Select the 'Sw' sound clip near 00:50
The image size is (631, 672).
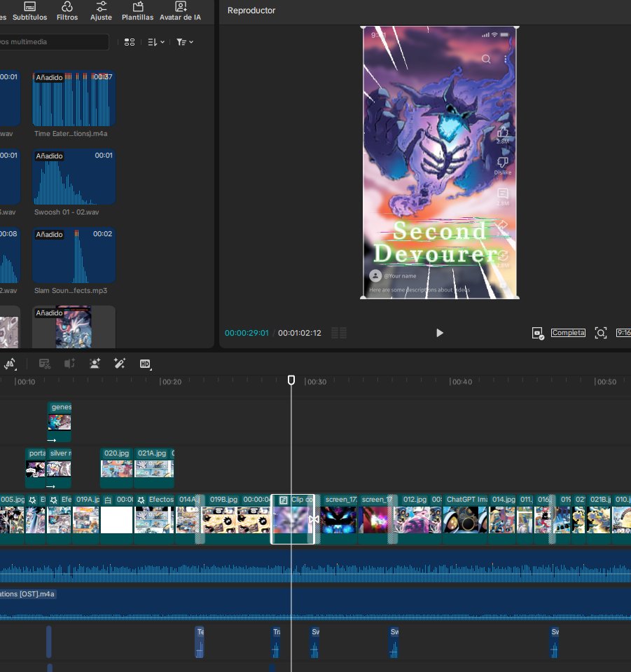(x=555, y=642)
